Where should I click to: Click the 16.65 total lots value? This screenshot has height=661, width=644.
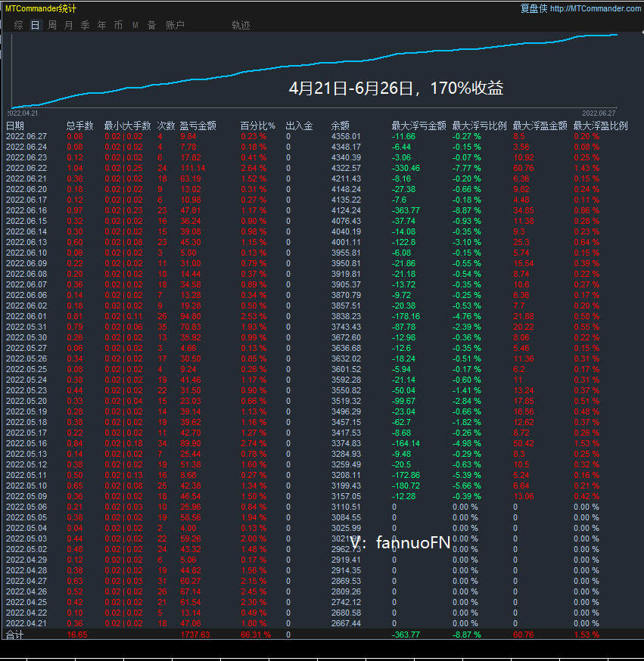pyautogui.click(x=77, y=635)
